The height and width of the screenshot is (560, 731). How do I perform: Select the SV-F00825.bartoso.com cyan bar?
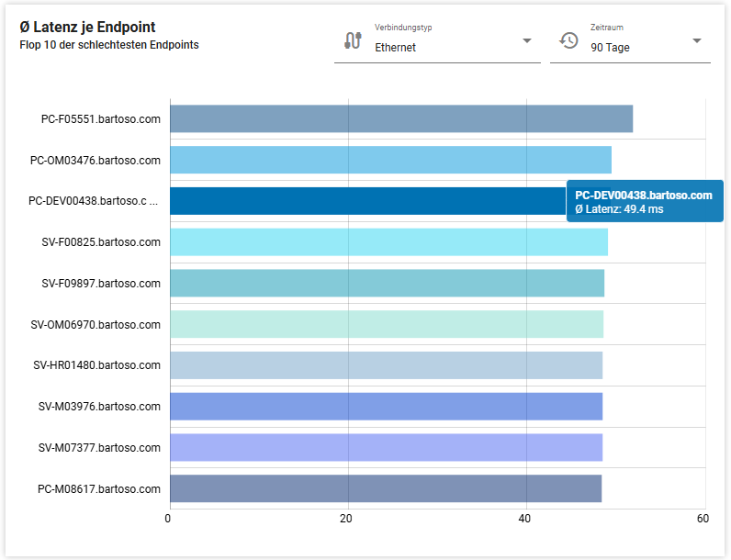coord(388,242)
